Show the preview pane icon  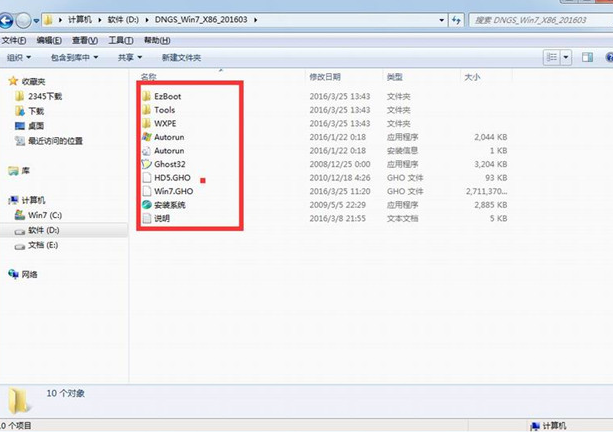click(587, 58)
